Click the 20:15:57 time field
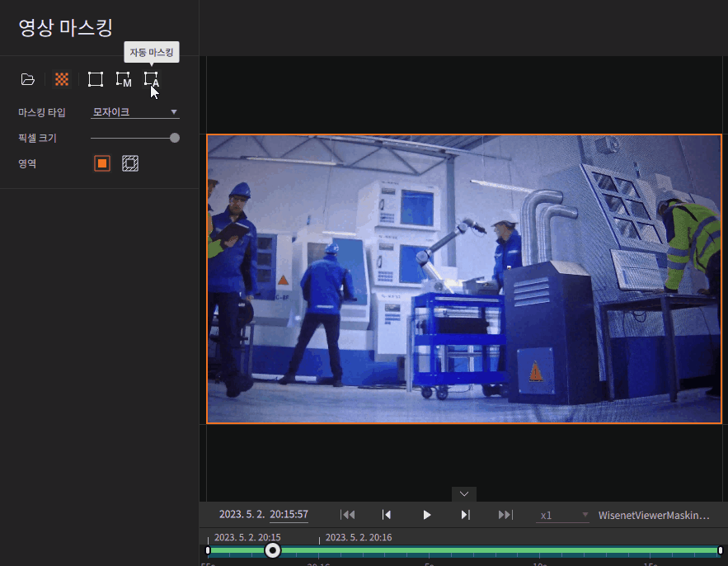728x566 pixels. (289, 514)
